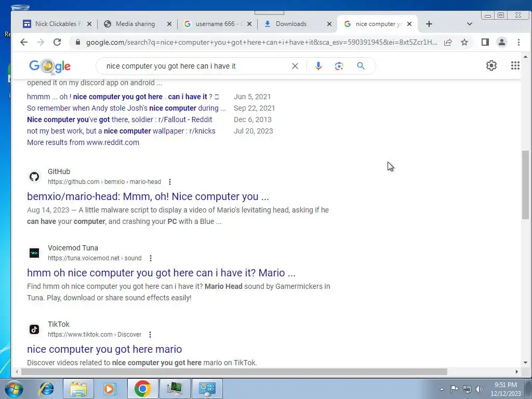532x399 pixels.
Task: Expand the tab search dropdown arrow
Action: pos(470,24)
